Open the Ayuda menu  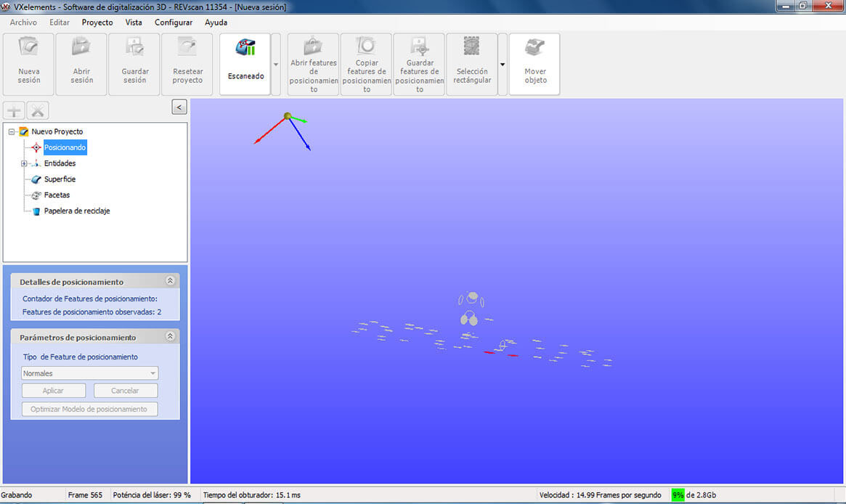(x=216, y=23)
